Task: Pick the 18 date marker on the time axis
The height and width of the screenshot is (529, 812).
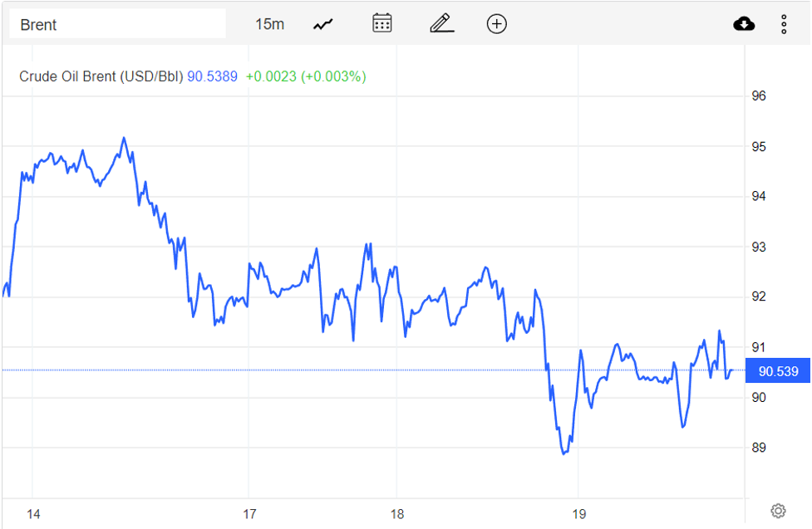Action: [397, 514]
